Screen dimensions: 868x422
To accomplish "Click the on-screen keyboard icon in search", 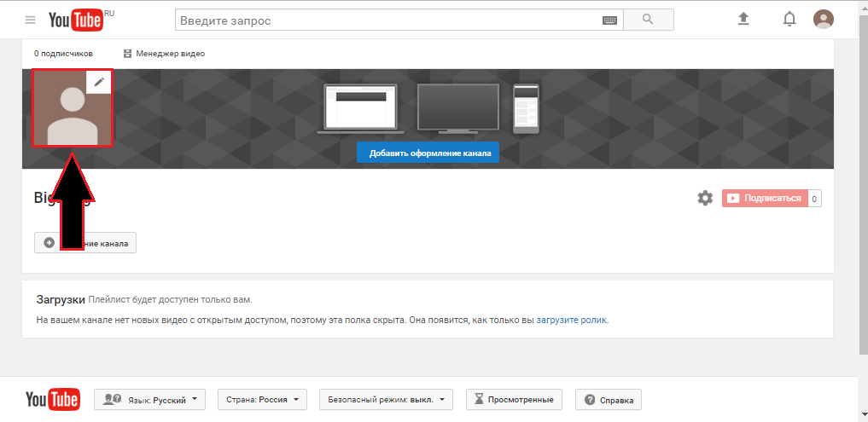I will click(609, 20).
